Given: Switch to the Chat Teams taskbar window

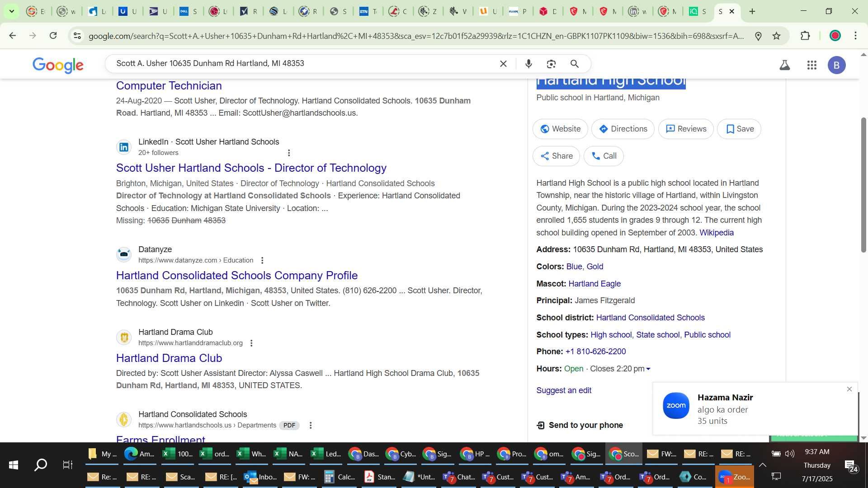Looking at the screenshot, I should [459, 477].
